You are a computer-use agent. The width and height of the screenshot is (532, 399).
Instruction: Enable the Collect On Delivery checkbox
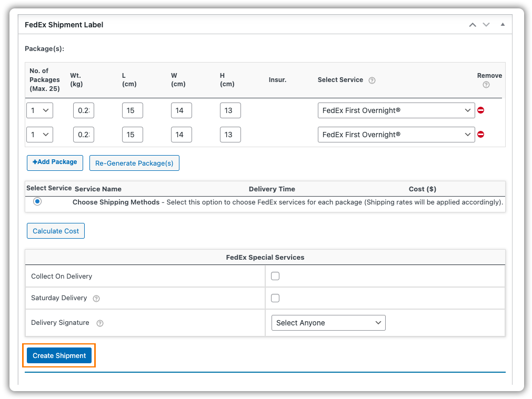pos(275,276)
